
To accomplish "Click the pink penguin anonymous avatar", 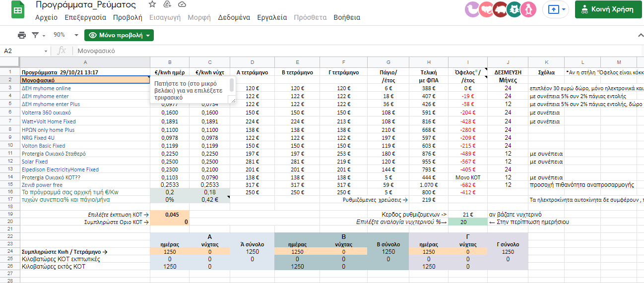I will [529, 9].
